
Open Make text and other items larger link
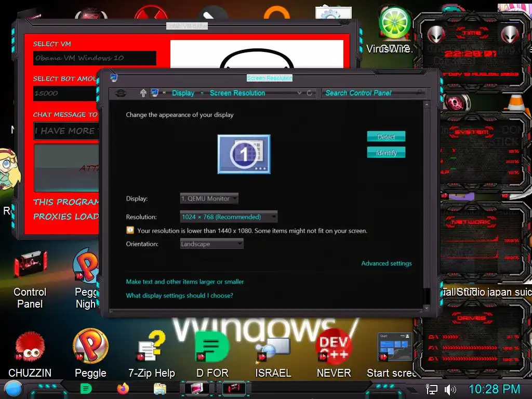185,282
